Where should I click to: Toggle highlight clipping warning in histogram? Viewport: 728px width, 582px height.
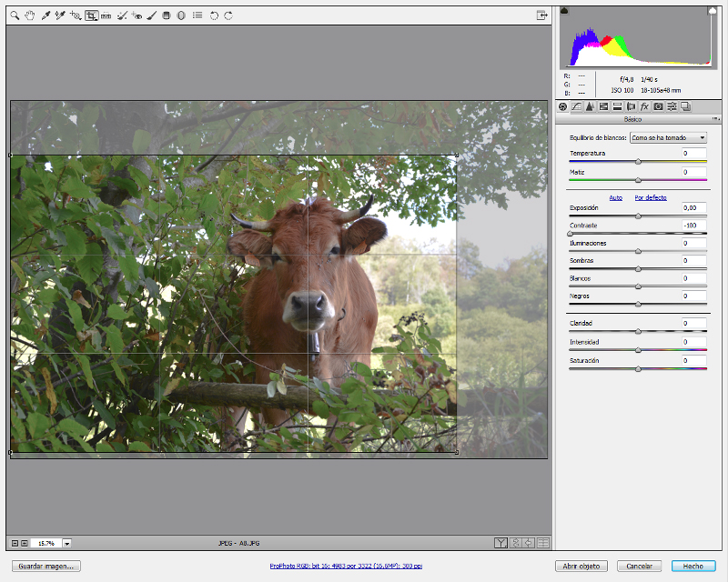coord(713,10)
